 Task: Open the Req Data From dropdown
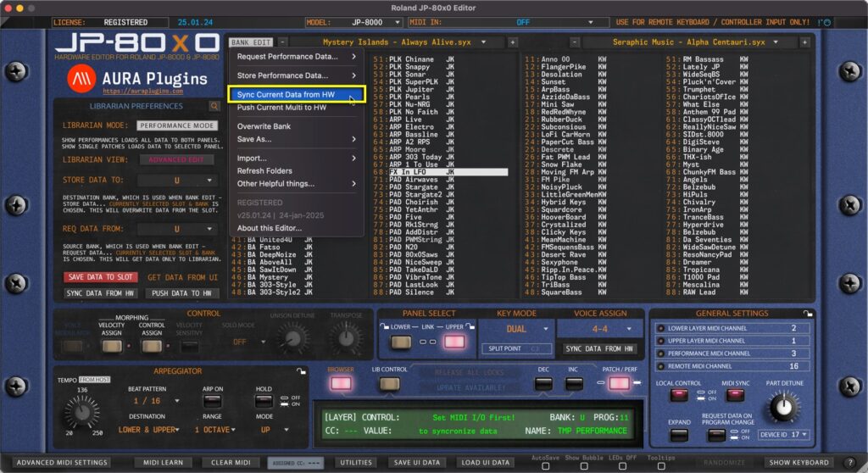176,230
